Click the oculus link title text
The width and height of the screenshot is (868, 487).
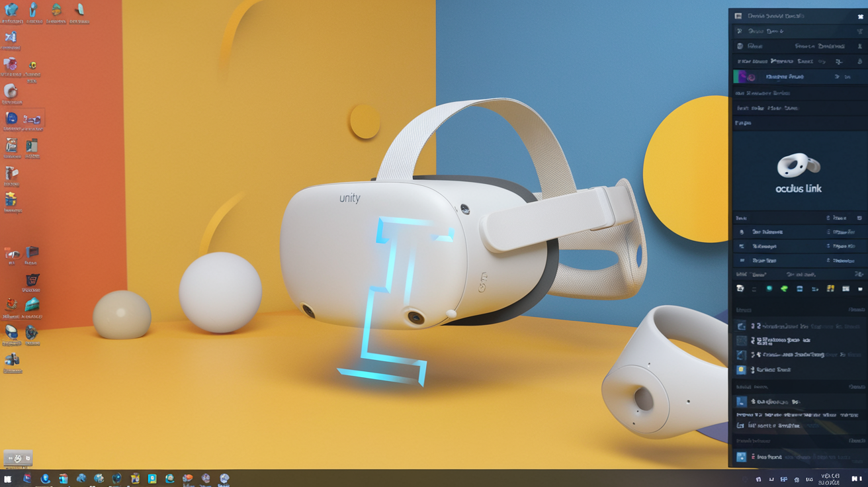(799, 189)
